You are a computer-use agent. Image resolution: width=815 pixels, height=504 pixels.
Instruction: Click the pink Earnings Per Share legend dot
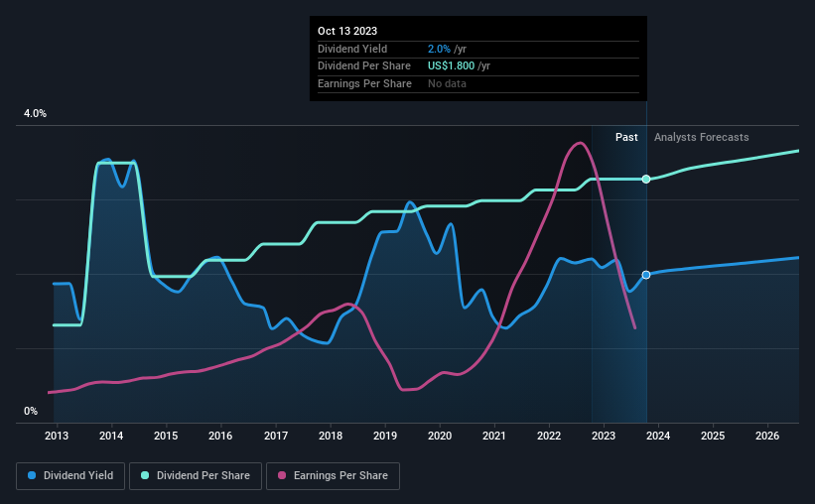point(282,475)
